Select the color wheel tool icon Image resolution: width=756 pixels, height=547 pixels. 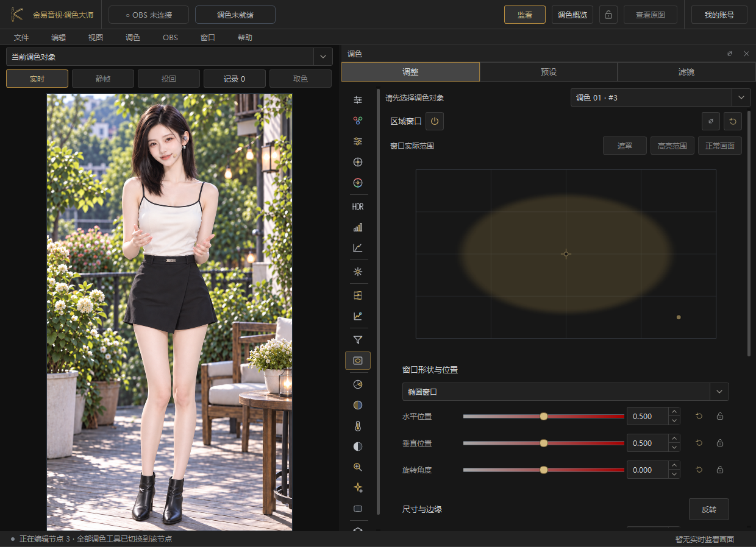[x=358, y=182]
